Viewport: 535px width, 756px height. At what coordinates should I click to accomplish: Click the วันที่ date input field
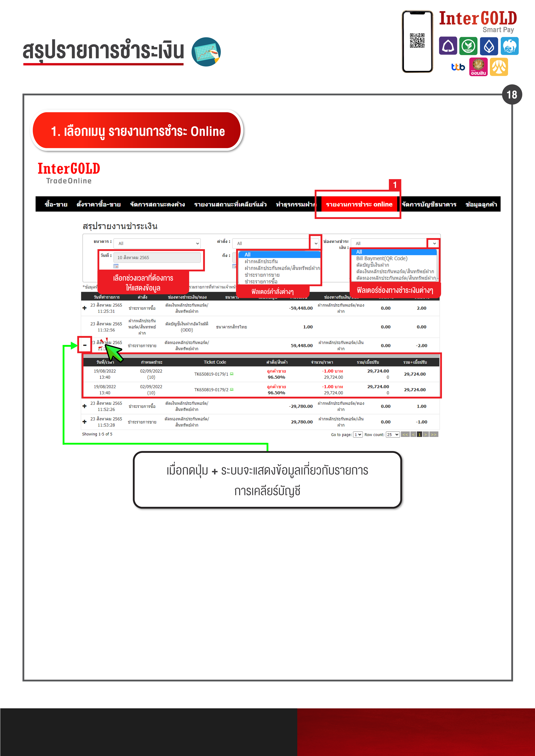pos(157,258)
